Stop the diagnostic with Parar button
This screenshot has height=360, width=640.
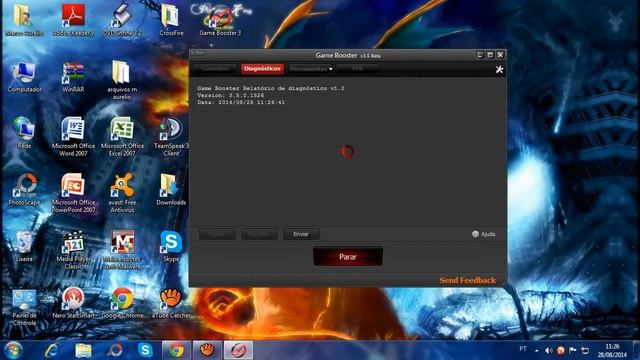(x=348, y=257)
